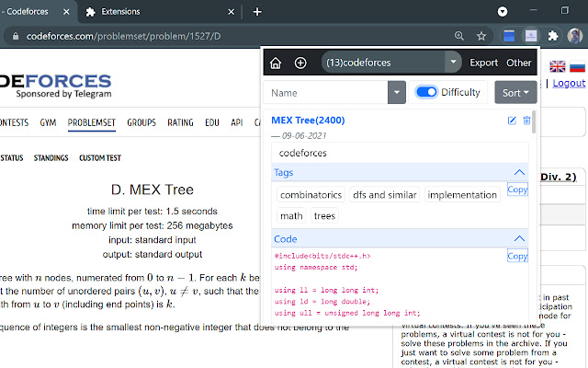Click the extension popup scrollbar

pyautogui.click(x=534, y=121)
